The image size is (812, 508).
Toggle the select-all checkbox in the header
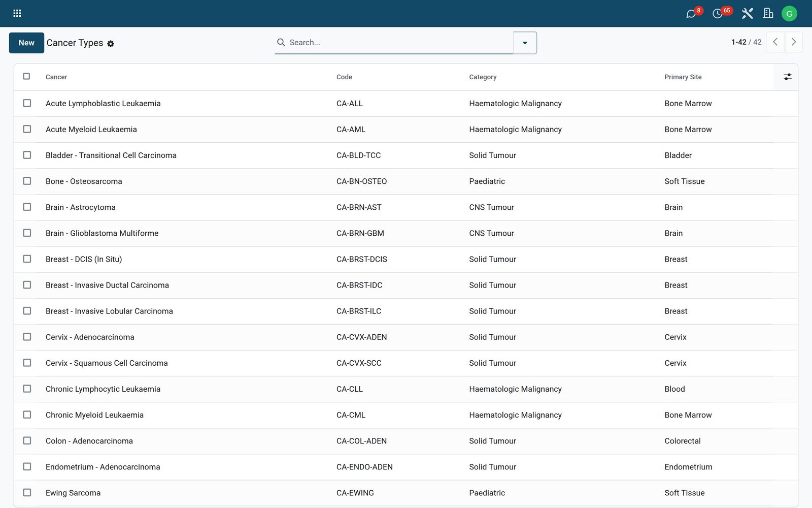26,76
